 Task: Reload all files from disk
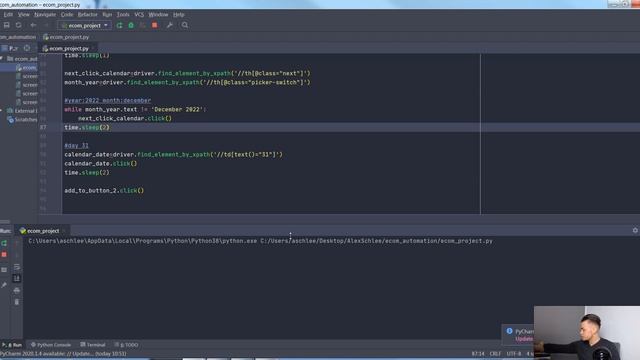click(x=18, y=25)
